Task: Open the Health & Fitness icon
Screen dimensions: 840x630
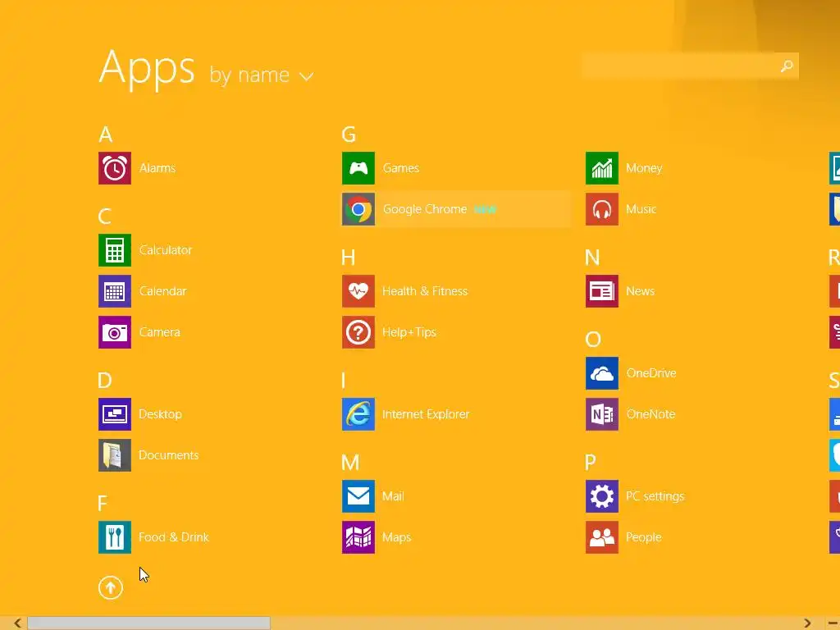Action: [358, 291]
